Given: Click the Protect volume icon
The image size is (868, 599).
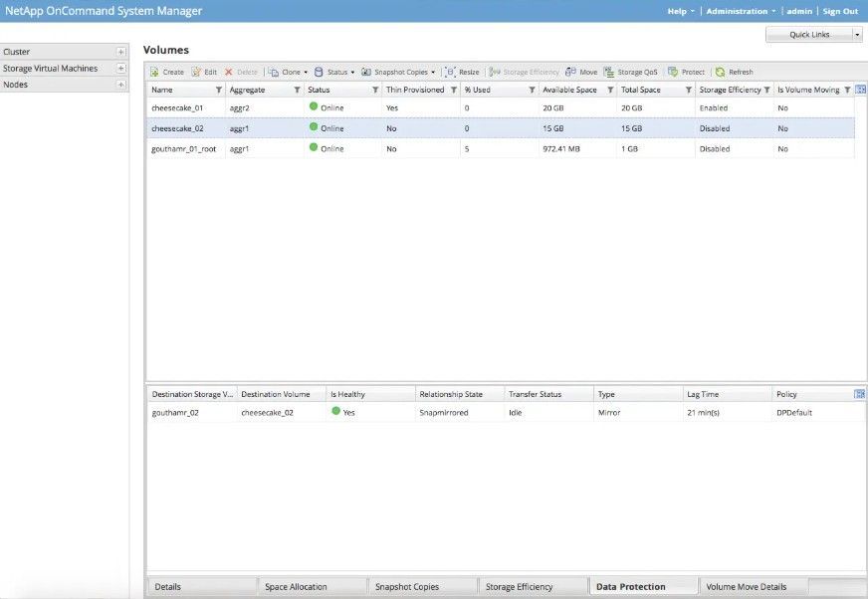Looking at the screenshot, I should [674, 73].
